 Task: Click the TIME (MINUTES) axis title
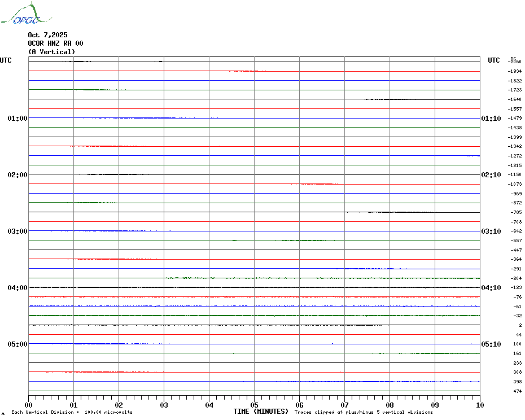tap(261, 412)
